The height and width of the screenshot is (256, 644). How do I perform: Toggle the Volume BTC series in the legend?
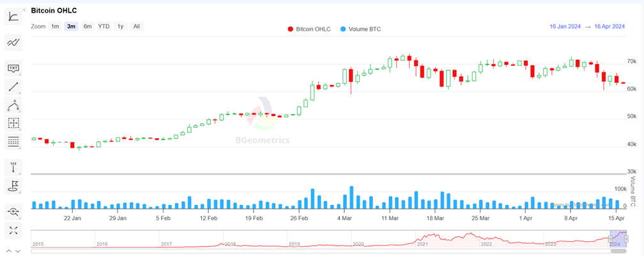point(360,29)
